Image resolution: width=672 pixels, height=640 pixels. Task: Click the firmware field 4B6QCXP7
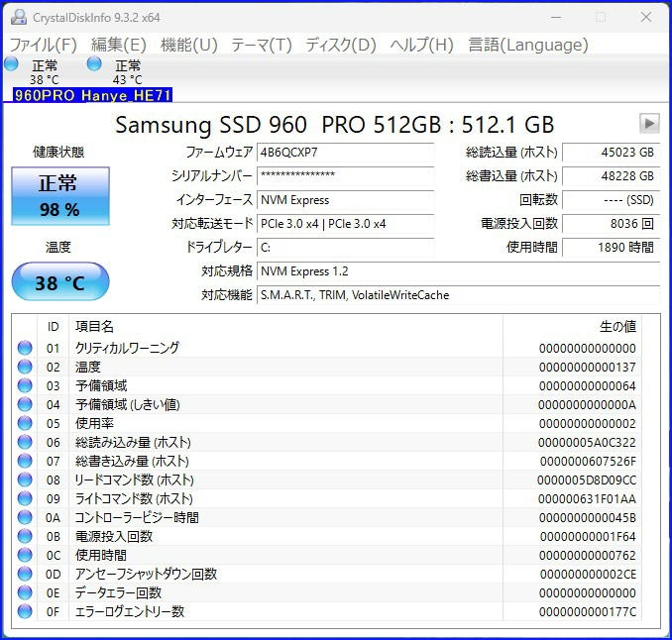coord(346,153)
